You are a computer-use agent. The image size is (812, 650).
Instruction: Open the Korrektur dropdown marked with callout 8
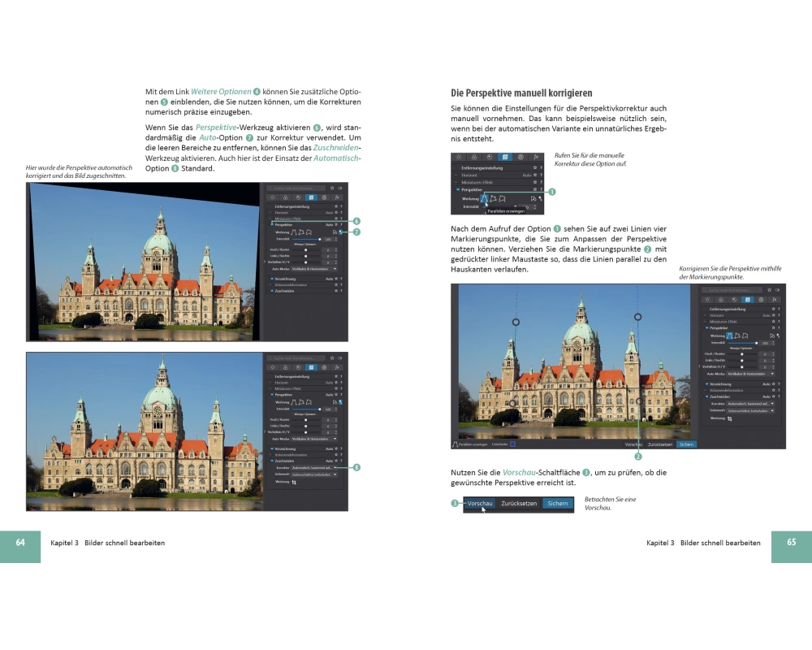coord(313,467)
